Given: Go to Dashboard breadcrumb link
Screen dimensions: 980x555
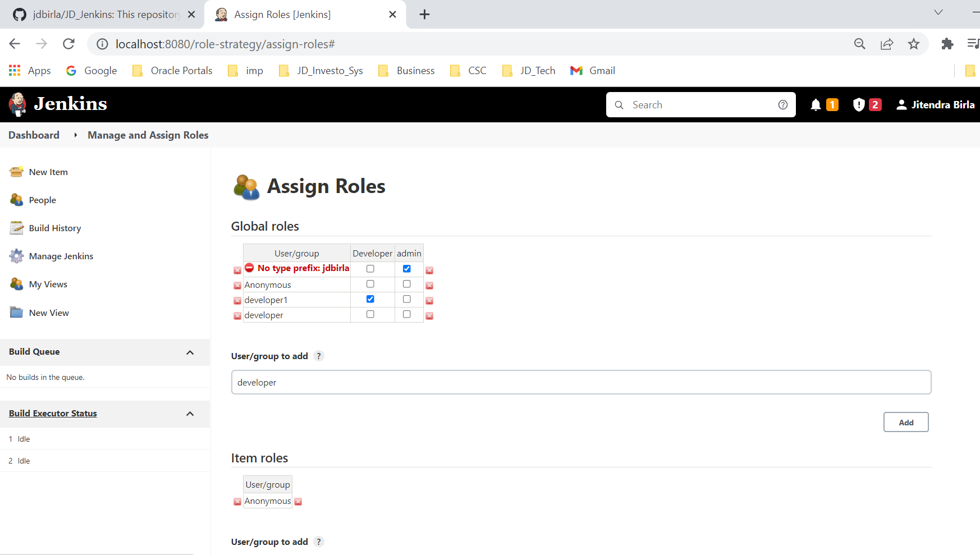Looking at the screenshot, I should coord(34,135).
